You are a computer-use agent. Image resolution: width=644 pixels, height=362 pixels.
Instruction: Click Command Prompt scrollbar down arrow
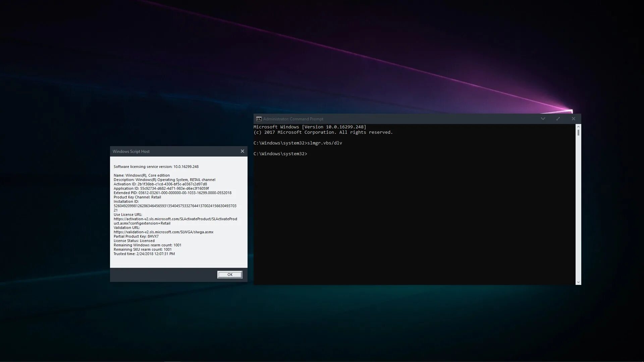pyautogui.click(x=578, y=283)
